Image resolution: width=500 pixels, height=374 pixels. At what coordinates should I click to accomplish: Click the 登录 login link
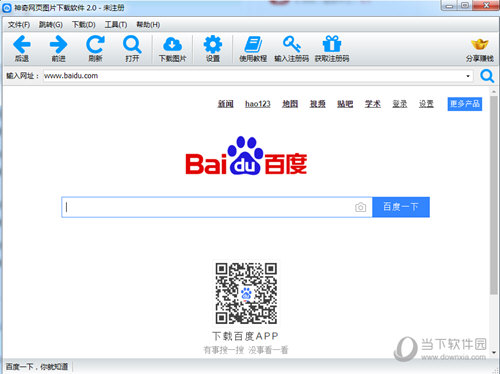tap(400, 104)
